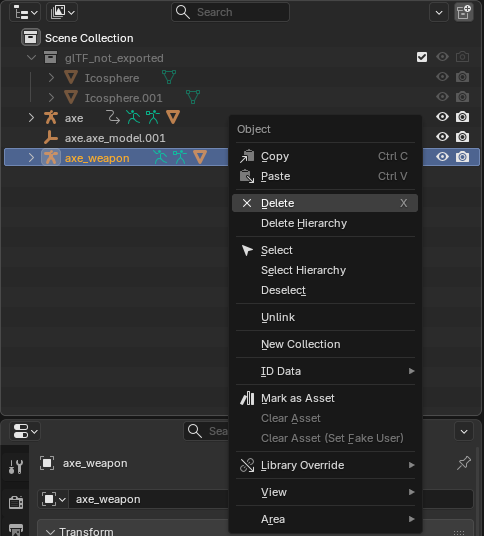The width and height of the screenshot is (484, 536).
Task: Click the Icosphere mesh object icon
Action: pyautogui.click(x=71, y=77)
